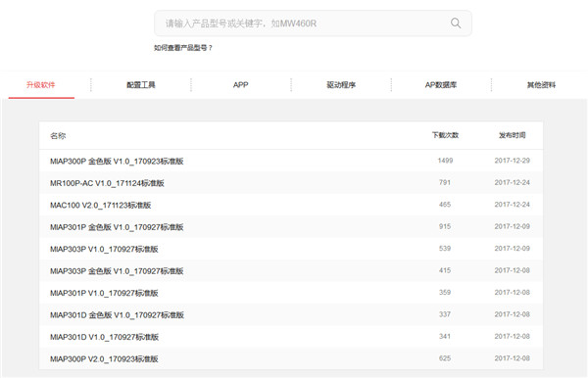Viewport: 588px width, 378px height.
Task: Open MIAP303P 金色版 V1.0_170927标准版 entry
Action: (117, 271)
